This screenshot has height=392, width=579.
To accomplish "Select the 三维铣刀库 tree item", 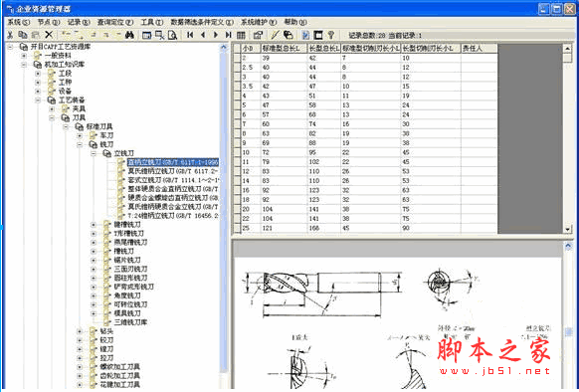I will 130,322.
